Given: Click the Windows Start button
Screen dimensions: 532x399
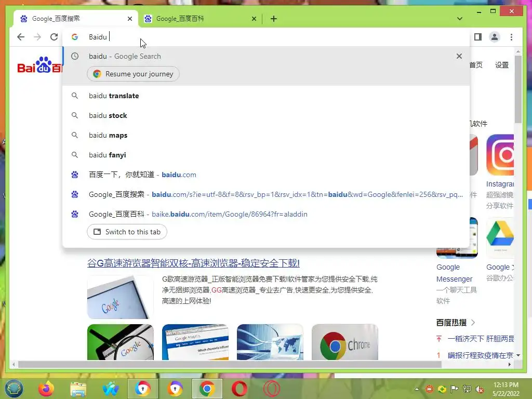Looking at the screenshot, I should (x=14, y=389).
